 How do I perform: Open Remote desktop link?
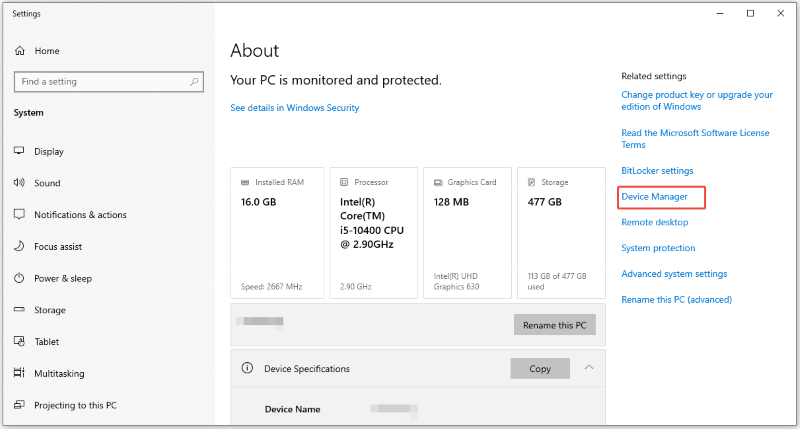click(x=655, y=222)
